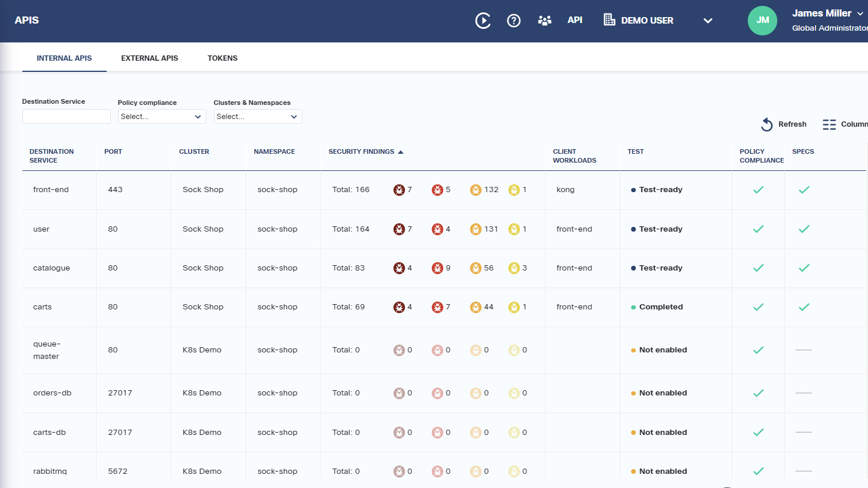868x488 pixels.
Task: Click the building icon beside DEMO USER
Action: pyautogui.click(x=609, y=20)
